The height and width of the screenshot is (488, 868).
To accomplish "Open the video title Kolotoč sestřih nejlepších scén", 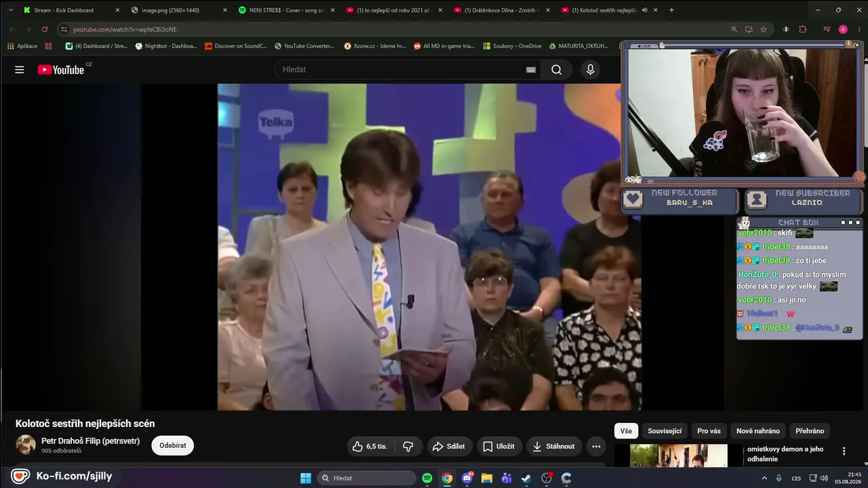I will tap(85, 424).
